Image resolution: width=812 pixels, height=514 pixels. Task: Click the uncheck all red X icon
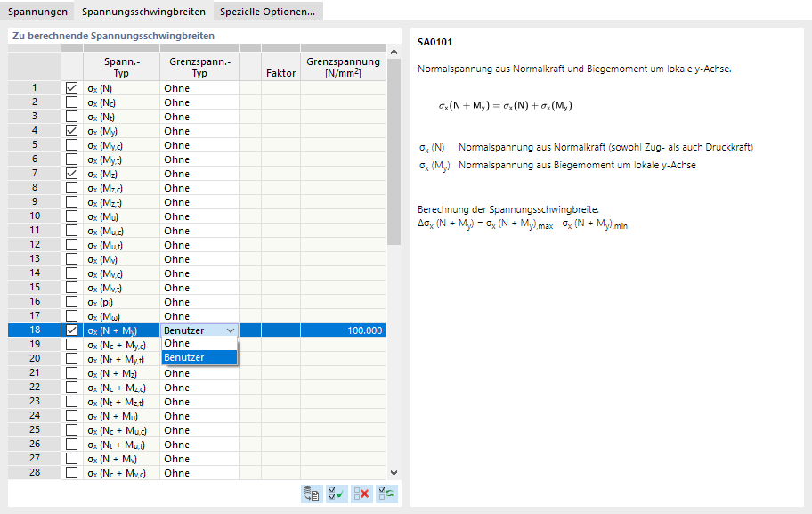point(361,493)
